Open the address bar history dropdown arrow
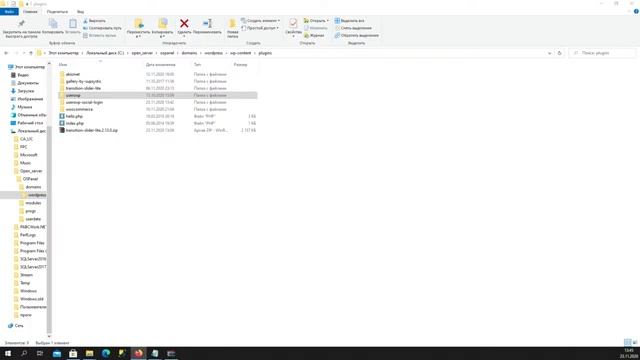 [549, 53]
